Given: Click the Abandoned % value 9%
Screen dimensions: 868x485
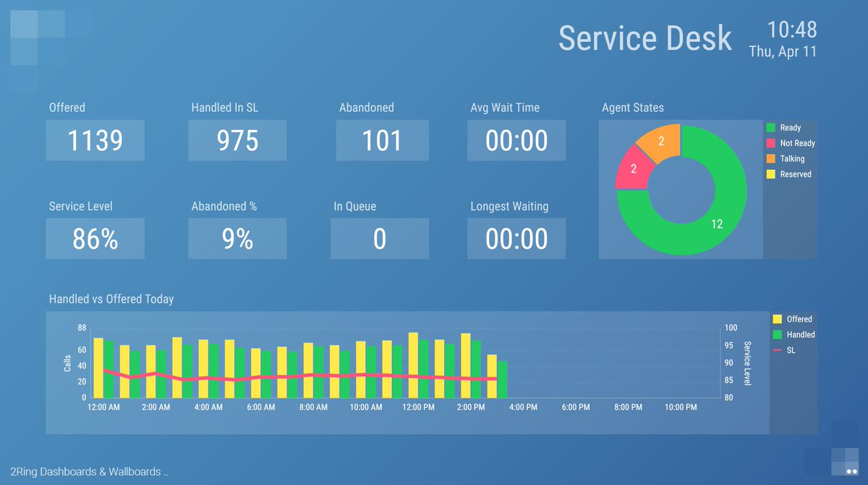Looking at the screenshot, I should click(x=237, y=239).
